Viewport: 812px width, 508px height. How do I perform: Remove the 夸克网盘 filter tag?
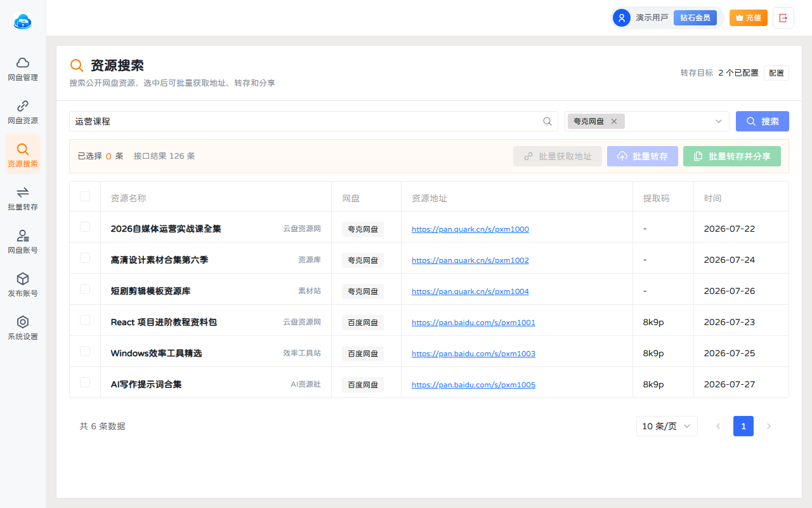tap(614, 121)
